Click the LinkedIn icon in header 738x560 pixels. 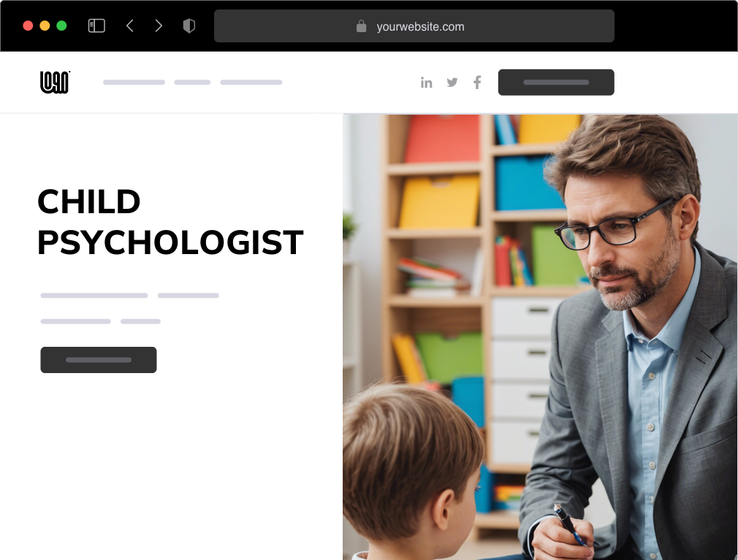(x=427, y=83)
